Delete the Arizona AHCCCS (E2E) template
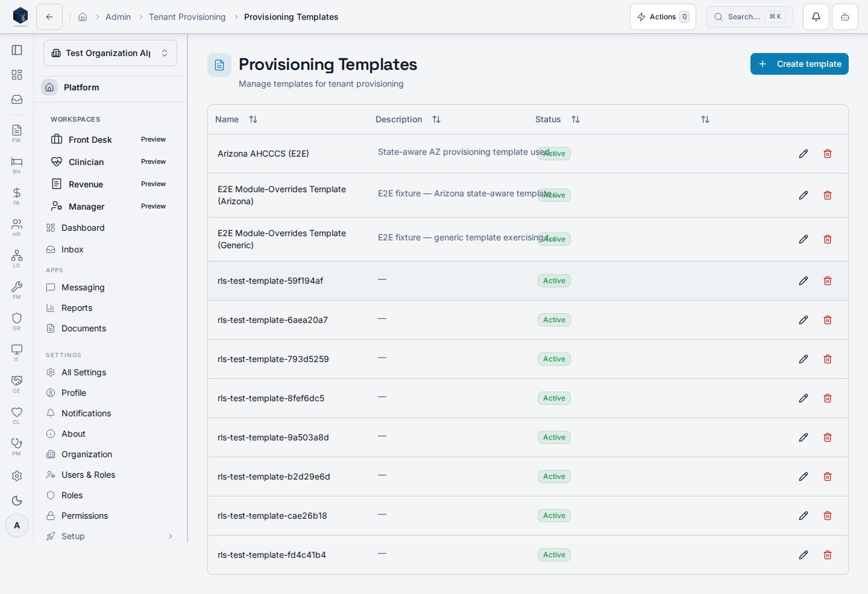The width and height of the screenshot is (868, 594). (x=828, y=154)
